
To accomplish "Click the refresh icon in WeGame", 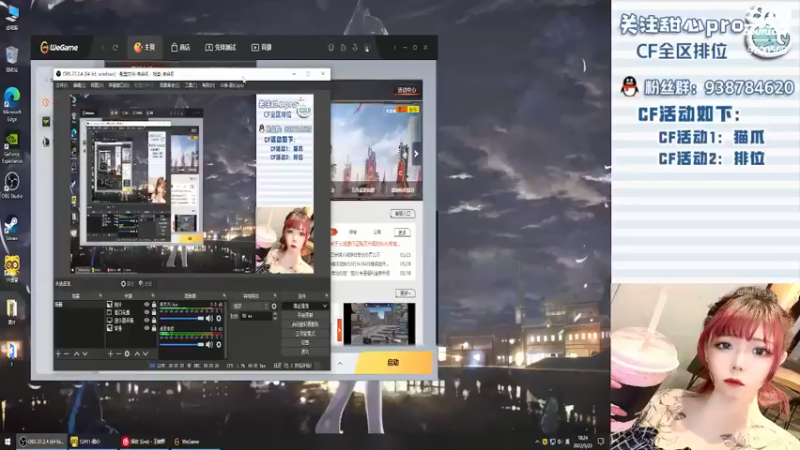I will [x=115, y=47].
